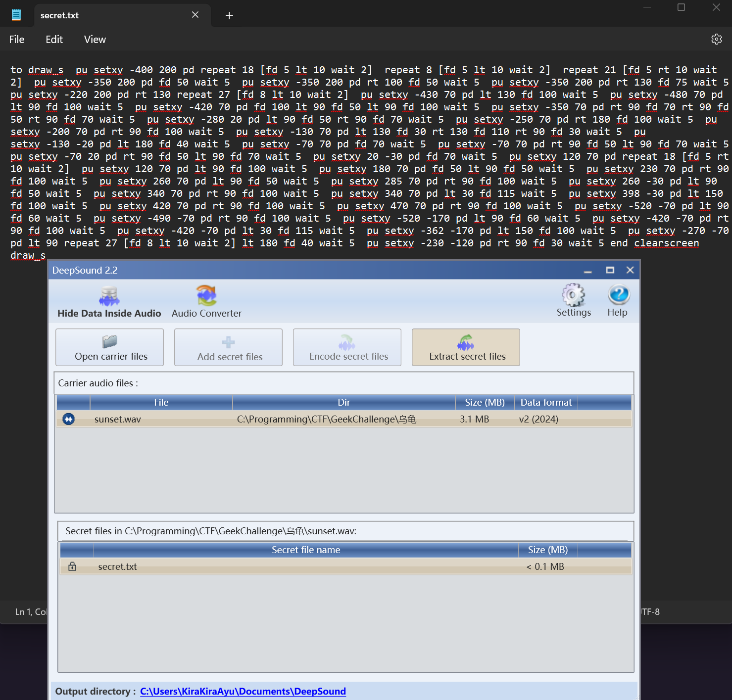732x700 pixels.
Task: Open the Audio Converter tool
Action: pyautogui.click(x=206, y=302)
